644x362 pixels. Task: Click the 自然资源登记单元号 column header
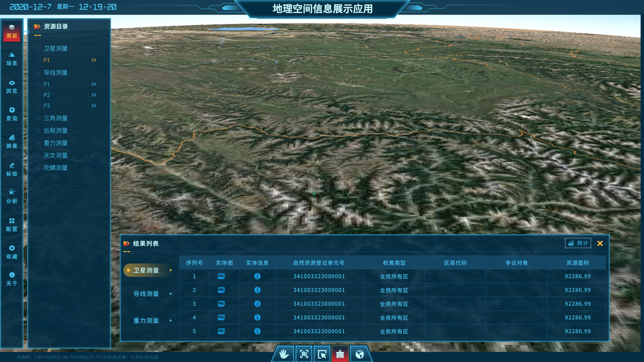pyautogui.click(x=319, y=262)
